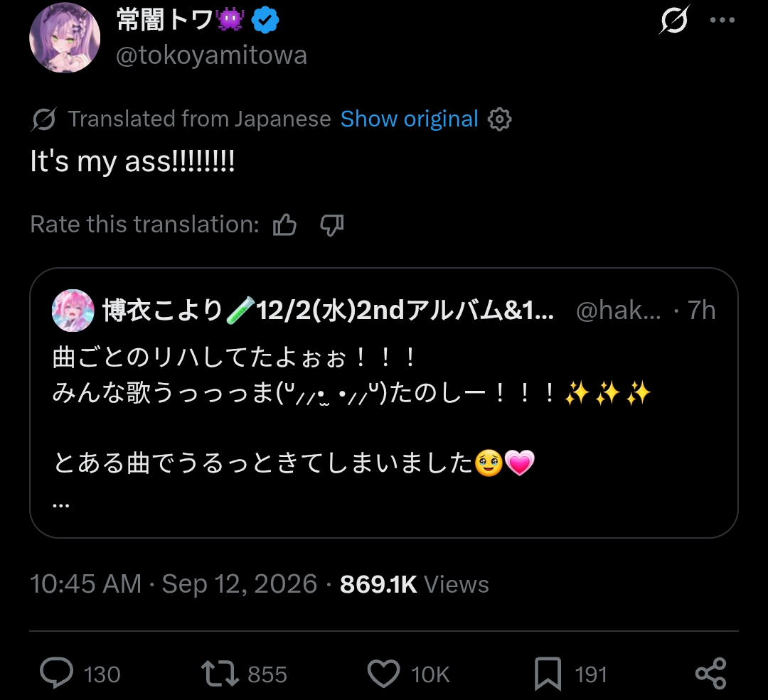This screenshot has height=700, width=768.
Task: Rate the translation with thumbs down
Action: pyautogui.click(x=332, y=225)
